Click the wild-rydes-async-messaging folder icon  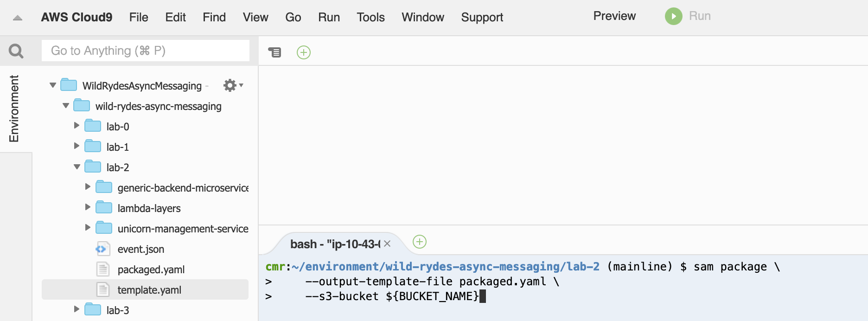tap(82, 105)
